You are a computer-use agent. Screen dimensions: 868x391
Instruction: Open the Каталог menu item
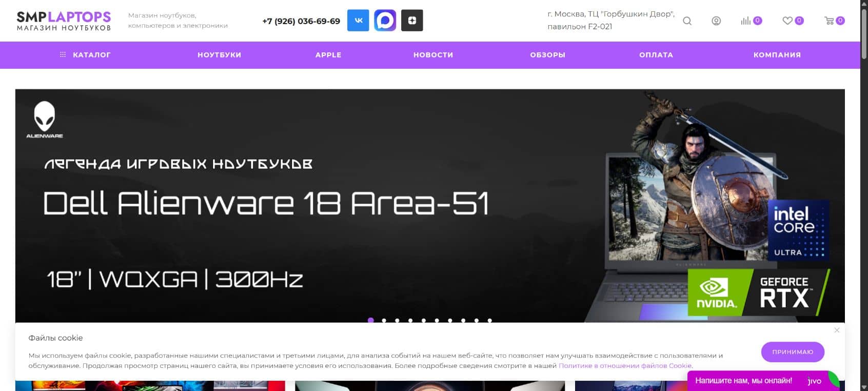(x=92, y=55)
